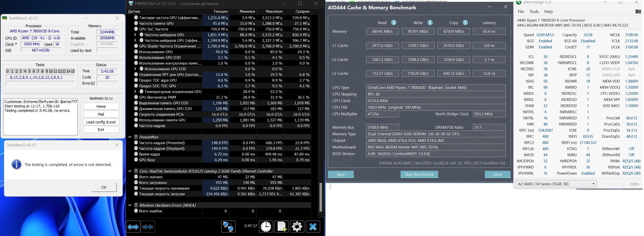Click the Close button in AIDA64 benchmark window
Screen dimensions: 644x236
pyautogui.click(x=498, y=174)
